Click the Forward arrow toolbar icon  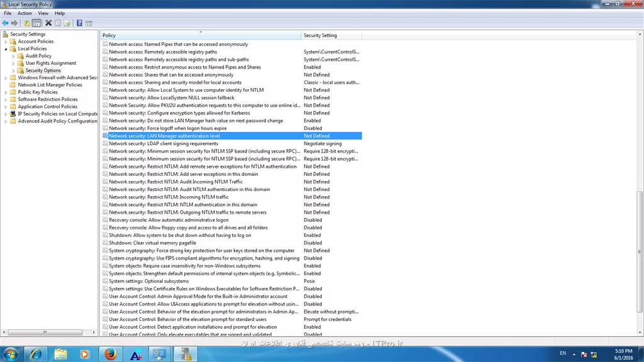coord(14,23)
